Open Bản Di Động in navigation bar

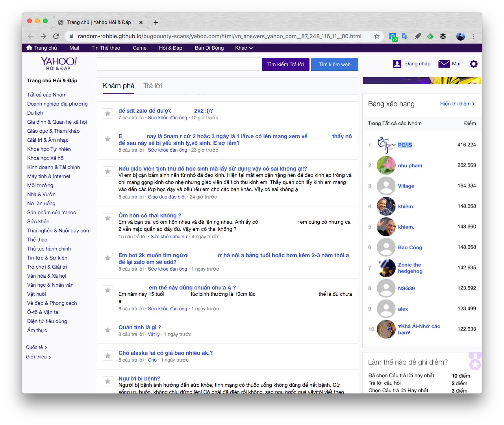point(209,48)
